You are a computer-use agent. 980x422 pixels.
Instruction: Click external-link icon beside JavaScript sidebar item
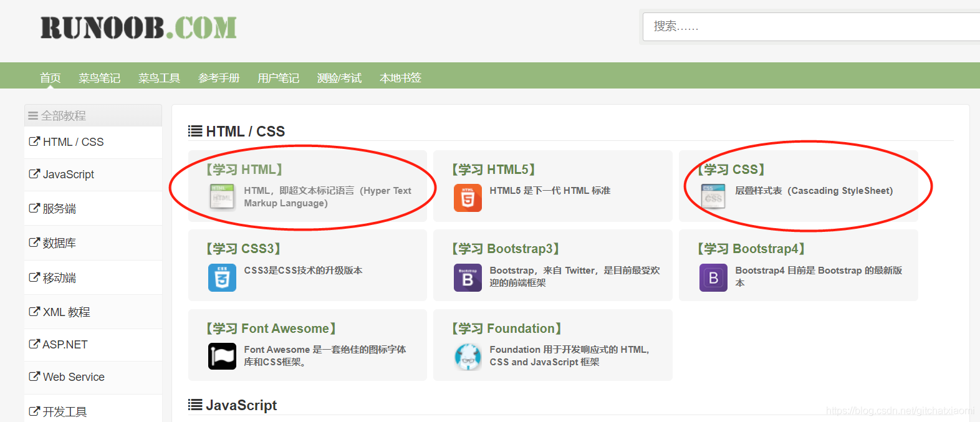[x=34, y=174]
